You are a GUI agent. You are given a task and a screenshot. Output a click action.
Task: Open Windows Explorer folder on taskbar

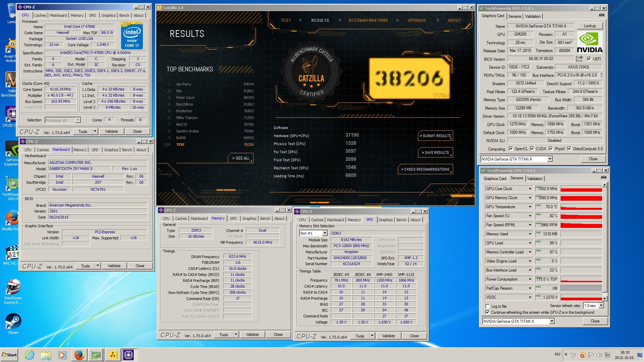[x=46, y=355]
